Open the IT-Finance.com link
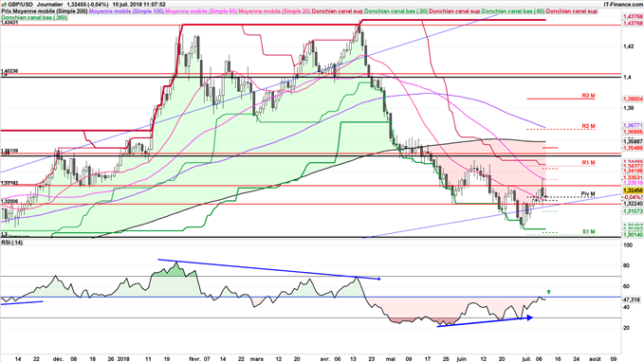 click(623, 5)
